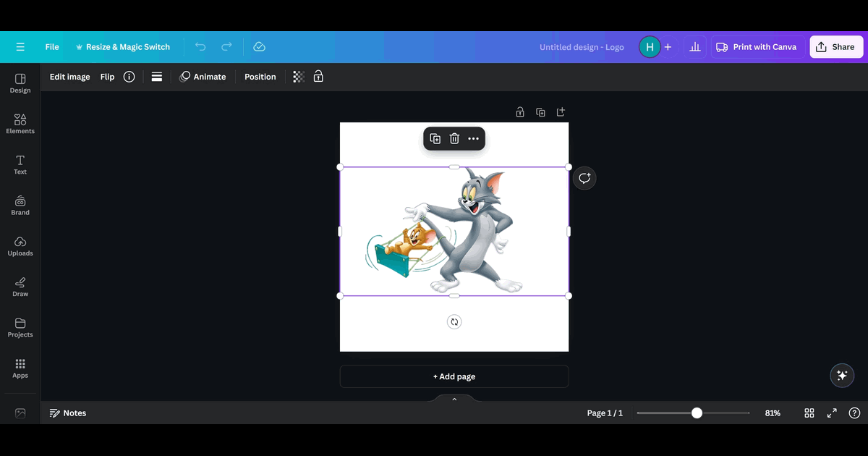The height and width of the screenshot is (456, 868).
Task: Select the Tom and Jerry image
Action: point(454,232)
